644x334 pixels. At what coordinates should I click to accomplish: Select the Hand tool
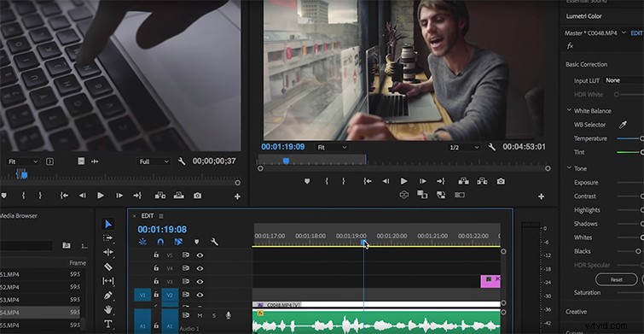tap(108, 309)
